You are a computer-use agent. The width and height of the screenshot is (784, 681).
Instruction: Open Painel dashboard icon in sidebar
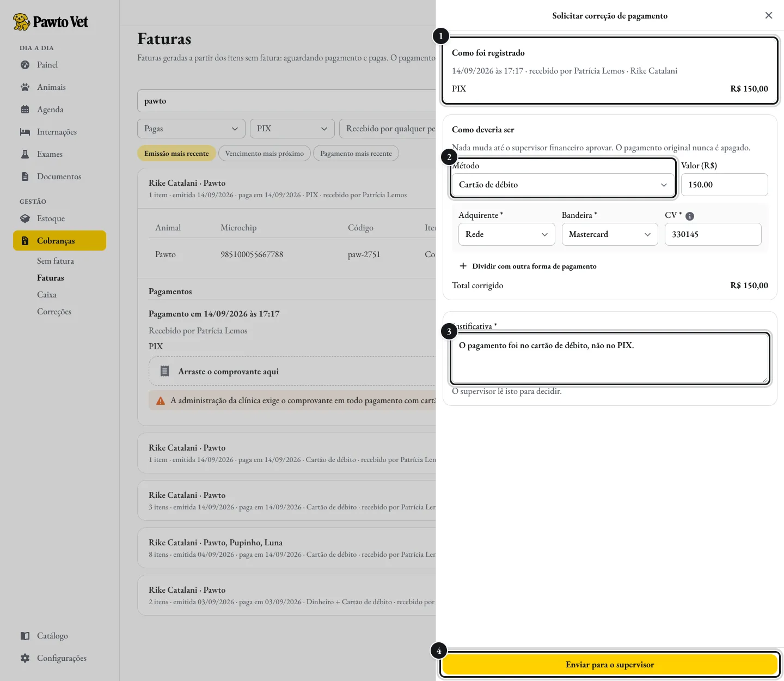click(x=25, y=65)
